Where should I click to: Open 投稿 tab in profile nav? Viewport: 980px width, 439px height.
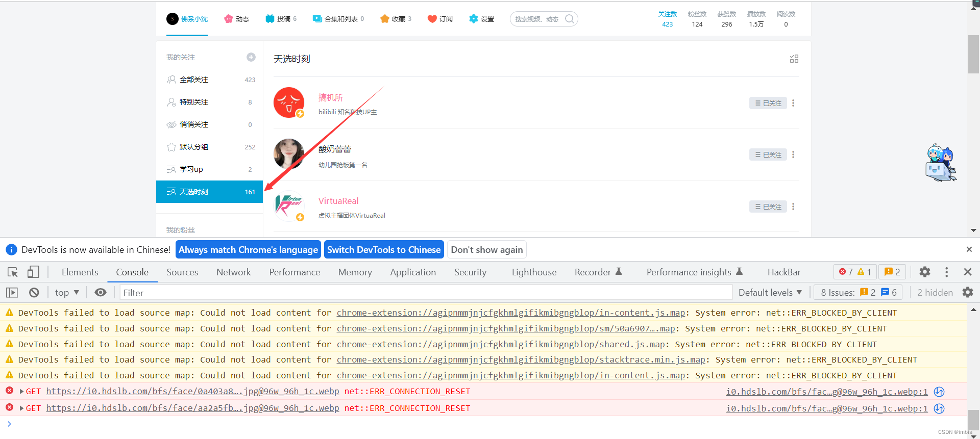pos(281,19)
